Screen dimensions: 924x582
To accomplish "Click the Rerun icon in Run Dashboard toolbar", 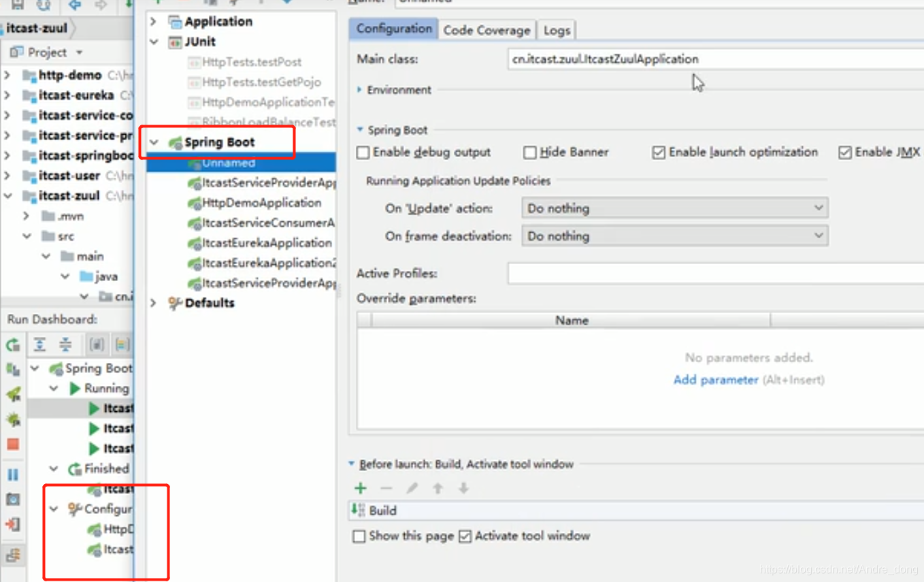I will [x=13, y=345].
